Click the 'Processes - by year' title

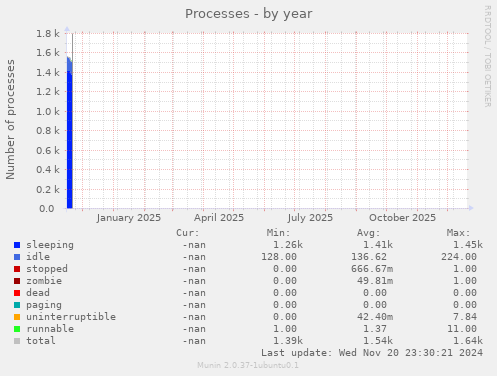pyautogui.click(x=249, y=14)
